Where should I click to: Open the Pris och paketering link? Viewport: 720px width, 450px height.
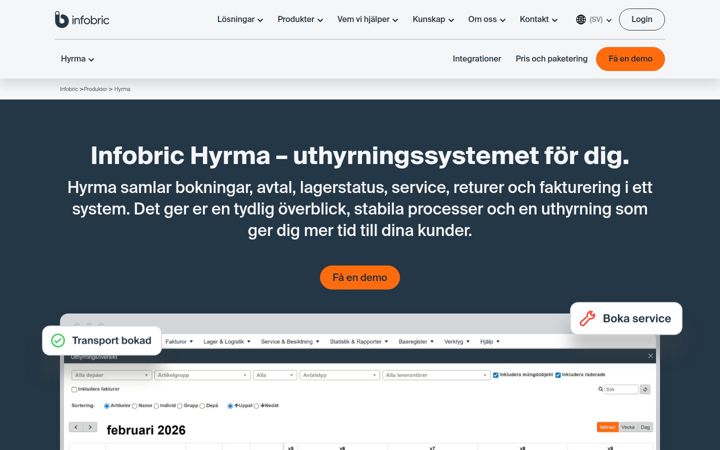551,59
